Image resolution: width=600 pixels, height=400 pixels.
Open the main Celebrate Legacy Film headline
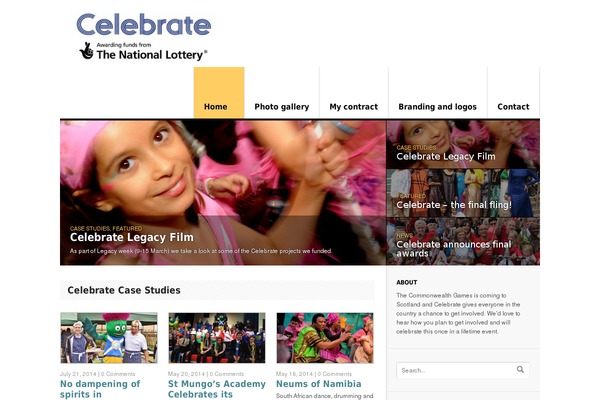click(x=132, y=237)
